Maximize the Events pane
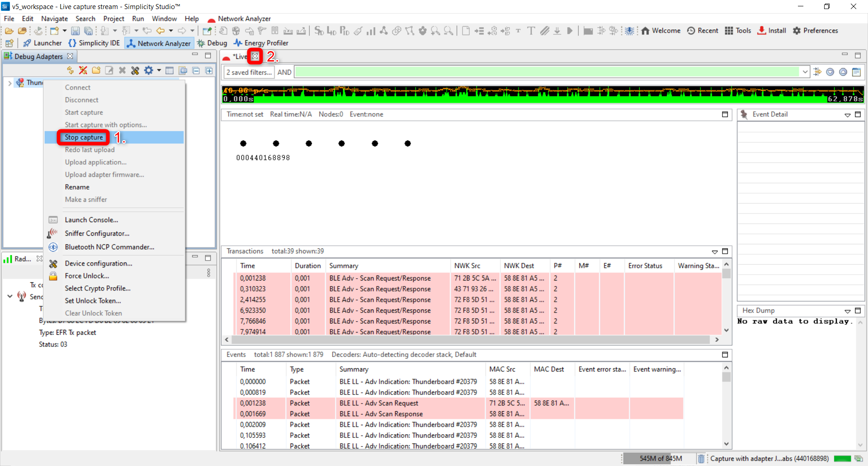 [725, 355]
